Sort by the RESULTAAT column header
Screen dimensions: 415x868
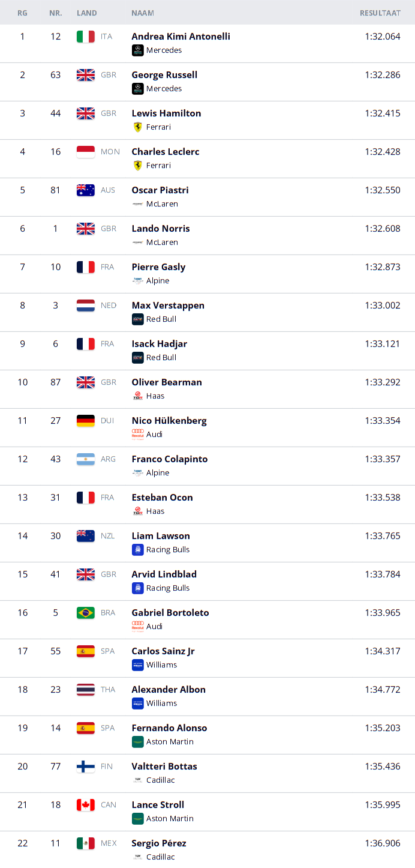pos(380,13)
